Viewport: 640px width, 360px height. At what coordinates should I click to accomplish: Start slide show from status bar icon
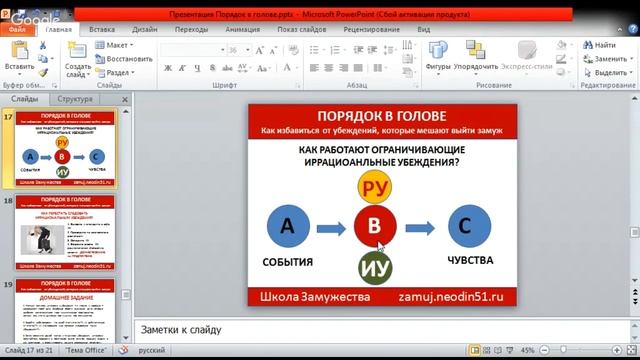[x=510, y=350]
